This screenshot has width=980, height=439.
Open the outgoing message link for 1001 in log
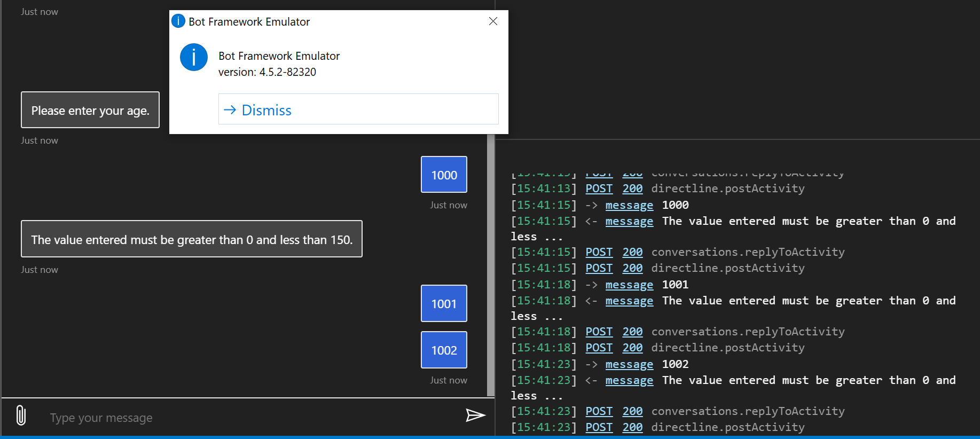coord(629,285)
